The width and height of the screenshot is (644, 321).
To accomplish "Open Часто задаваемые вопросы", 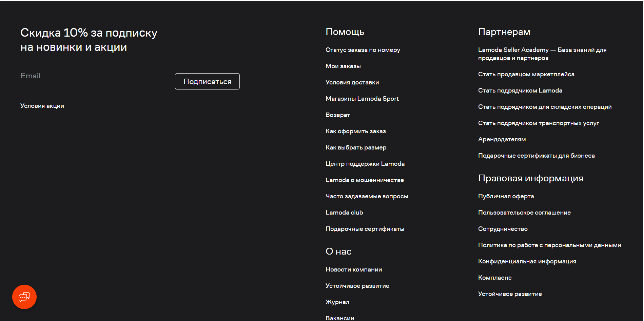I will click(x=367, y=196).
